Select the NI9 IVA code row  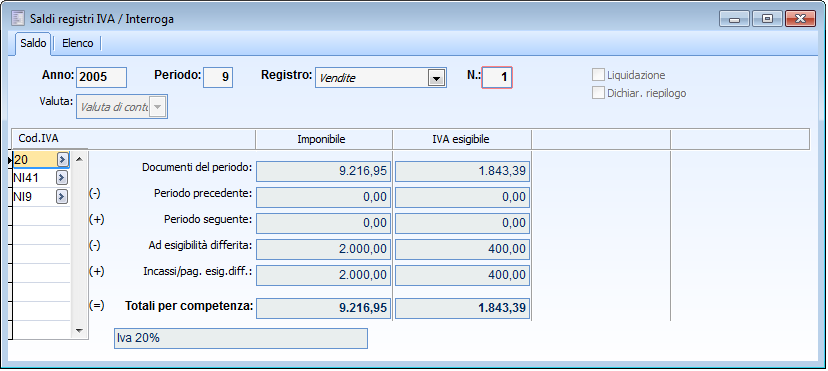tap(41, 196)
